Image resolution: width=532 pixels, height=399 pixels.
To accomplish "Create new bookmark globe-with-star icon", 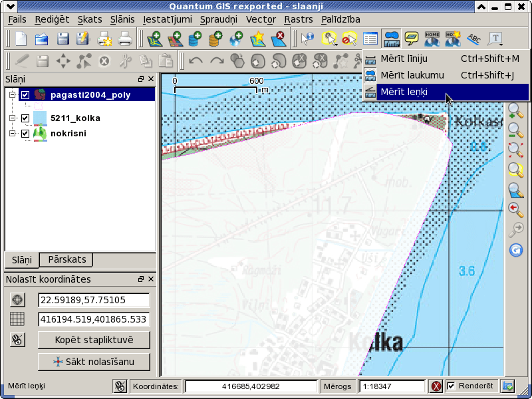I will (x=453, y=39).
